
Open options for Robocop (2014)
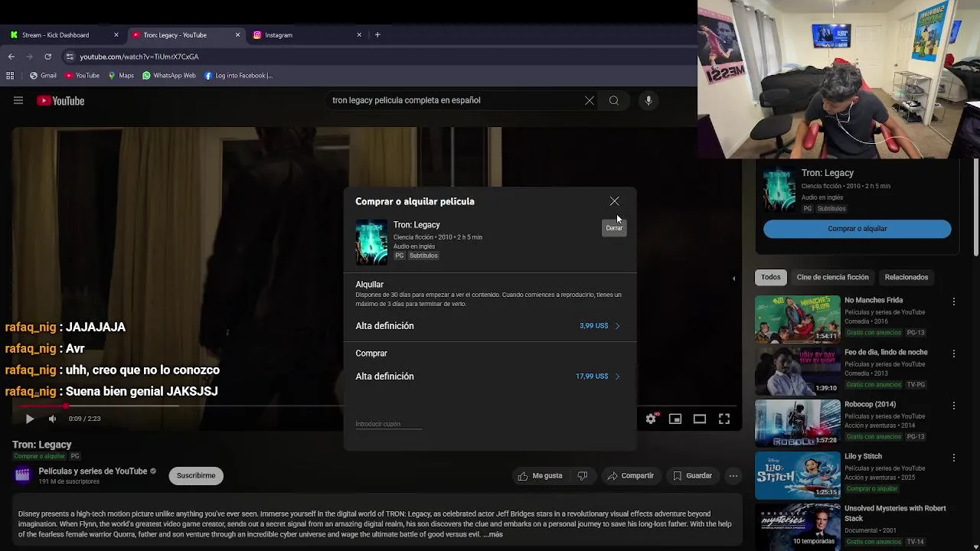pos(954,406)
